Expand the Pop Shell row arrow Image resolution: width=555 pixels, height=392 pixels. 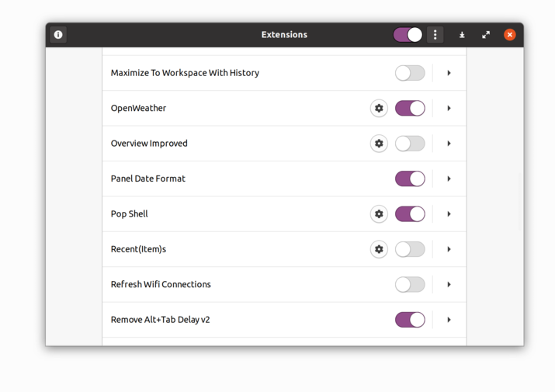(x=449, y=214)
